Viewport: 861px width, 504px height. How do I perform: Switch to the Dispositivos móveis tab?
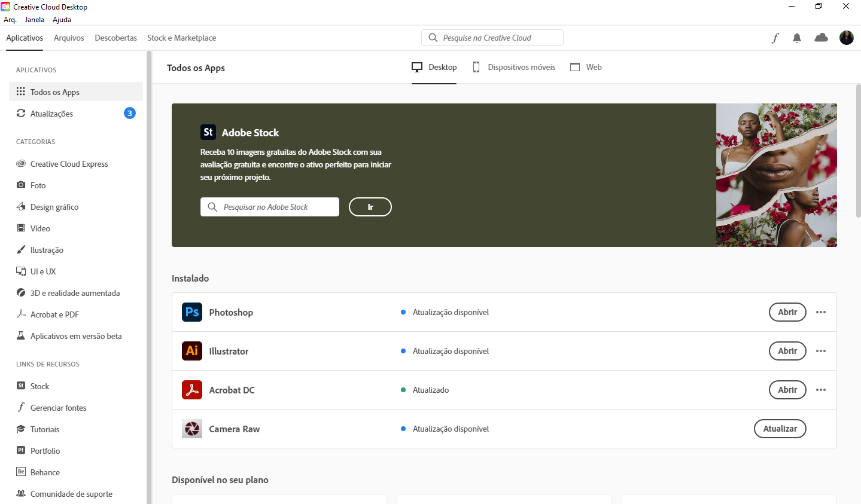[x=514, y=68]
